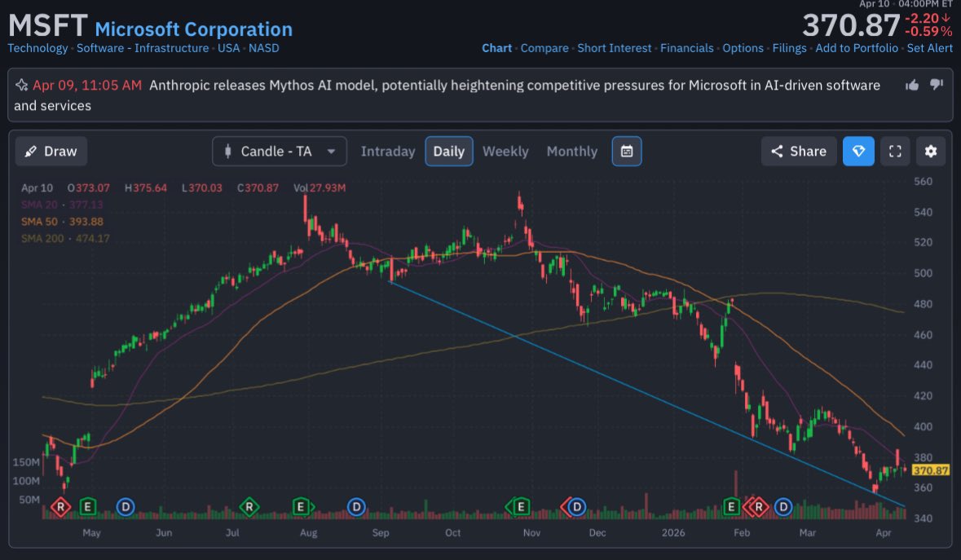The height and width of the screenshot is (560, 961).
Task: Give the news headline a thumbs up
Action: pyautogui.click(x=912, y=85)
